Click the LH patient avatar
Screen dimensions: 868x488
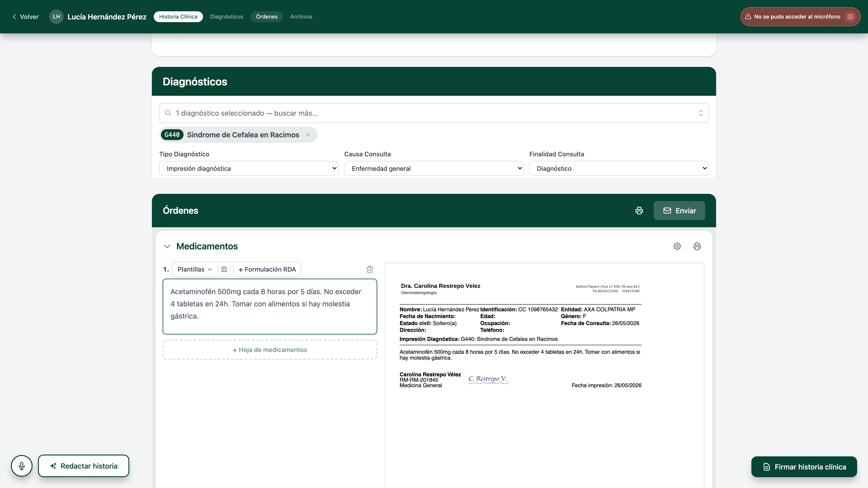[x=56, y=16]
